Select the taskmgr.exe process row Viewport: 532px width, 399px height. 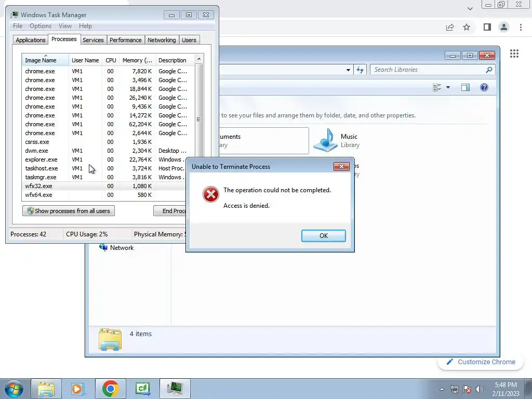tap(104, 177)
